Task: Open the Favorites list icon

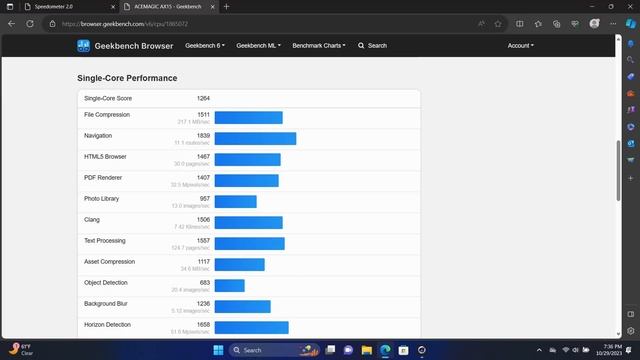Action: pos(538,24)
